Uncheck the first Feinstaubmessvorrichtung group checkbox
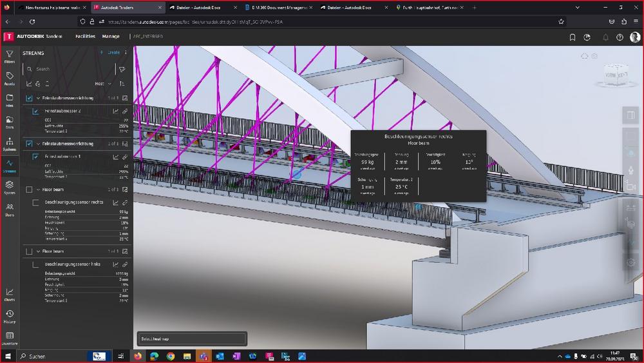Image resolution: width=644 pixels, height=363 pixels. [29, 98]
